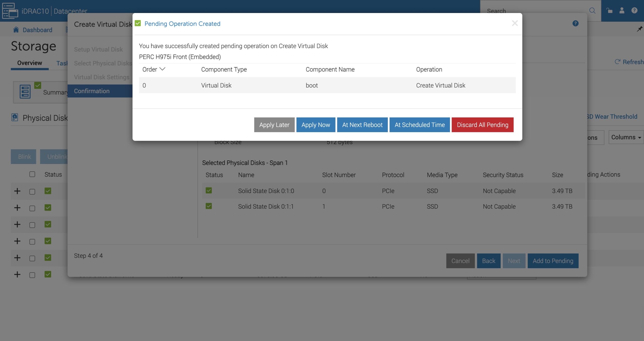Click the iDRAC server logo icon
The image size is (644, 341).
click(10, 11)
